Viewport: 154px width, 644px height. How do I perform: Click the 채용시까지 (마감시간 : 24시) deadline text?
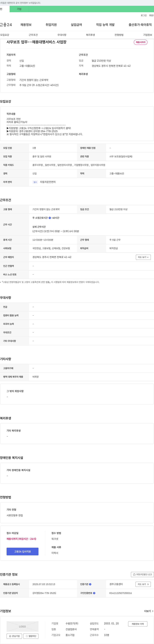coord(21,539)
